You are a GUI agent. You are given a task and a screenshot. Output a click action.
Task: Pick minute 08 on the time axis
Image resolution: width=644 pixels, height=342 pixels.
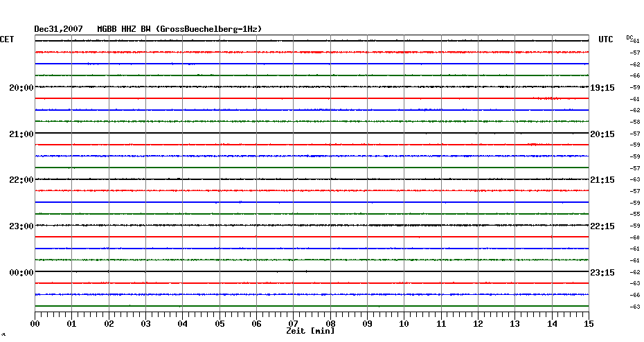point(330,324)
